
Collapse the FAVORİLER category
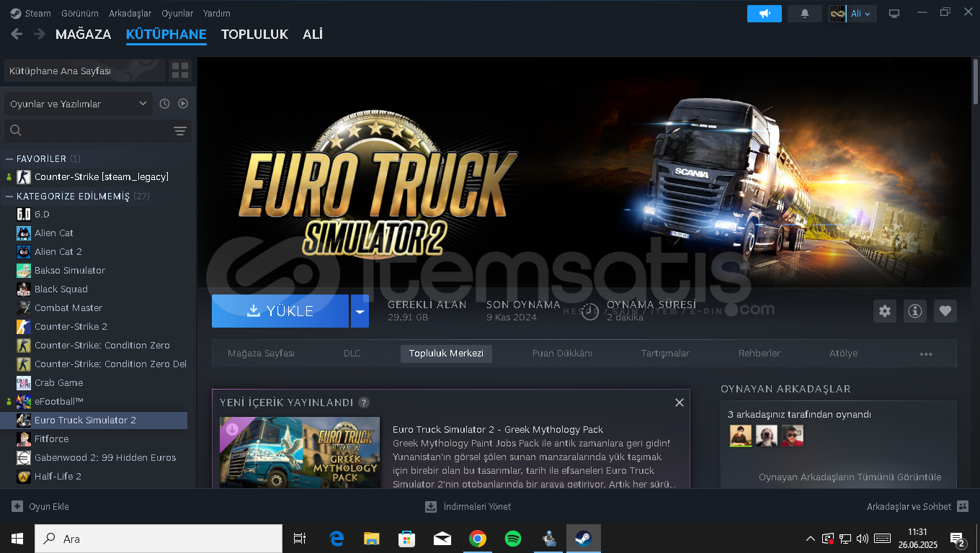click(x=9, y=158)
